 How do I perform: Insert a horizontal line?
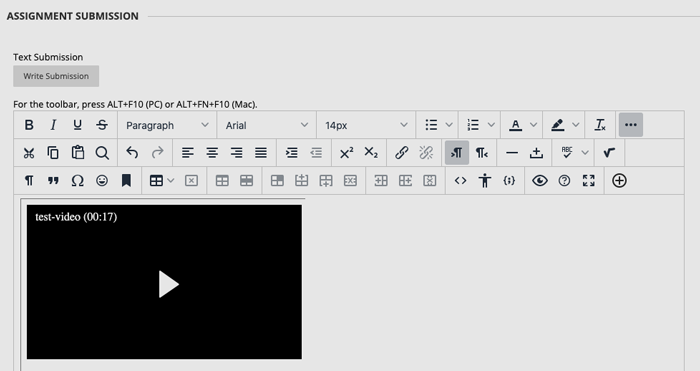[512, 153]
